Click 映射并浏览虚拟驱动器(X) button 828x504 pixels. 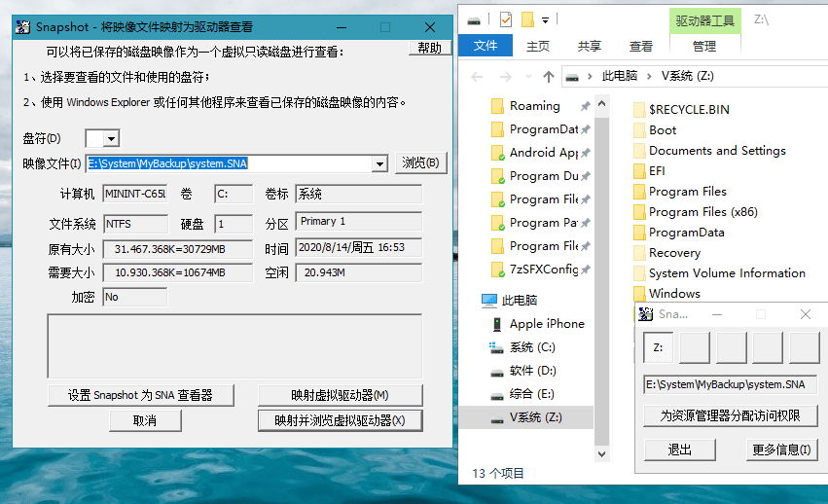pyautogui.click(x=340, y=420)
